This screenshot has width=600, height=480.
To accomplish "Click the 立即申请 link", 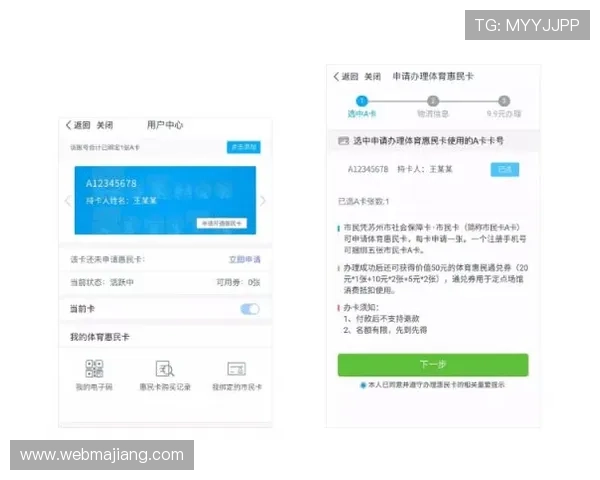I will [244, 260].
